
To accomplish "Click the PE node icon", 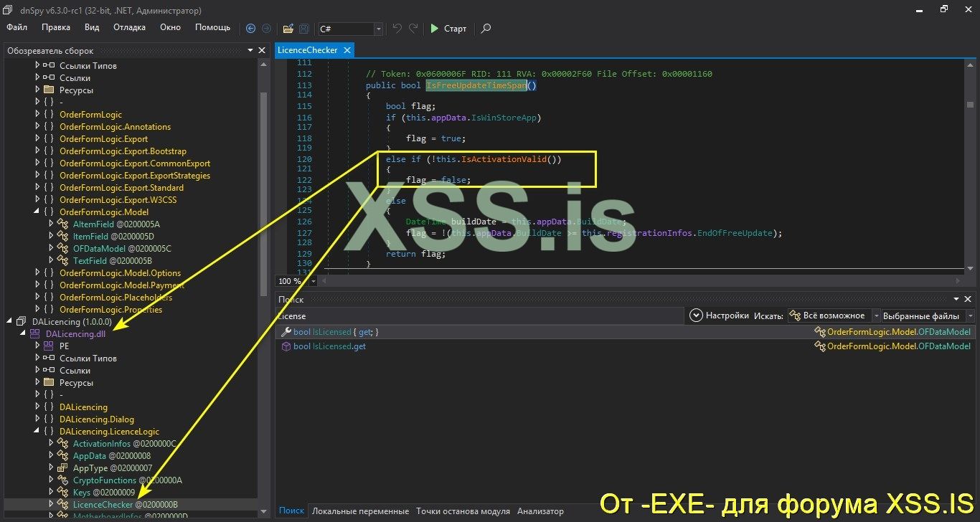I will pos(49,346).
